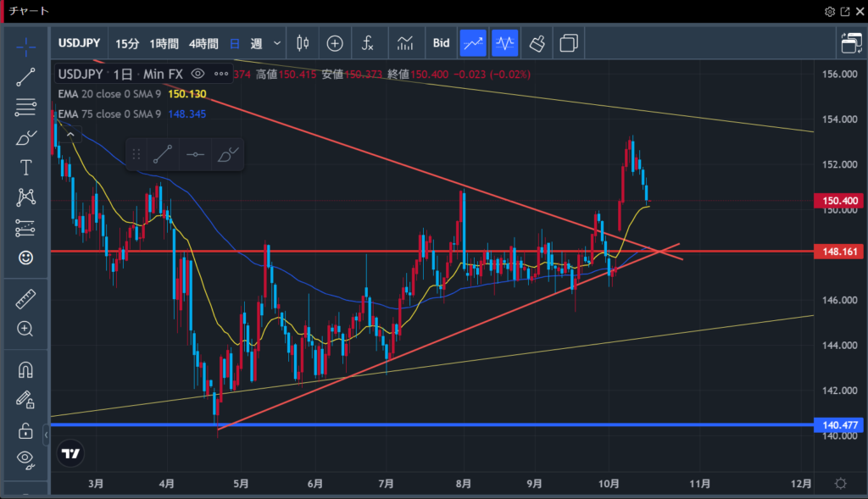Image resolution: width=868 pixels, height=499 pixels.
Task: Expand the timeframe dropdown arrow after 週
Action: pos(277,42)
